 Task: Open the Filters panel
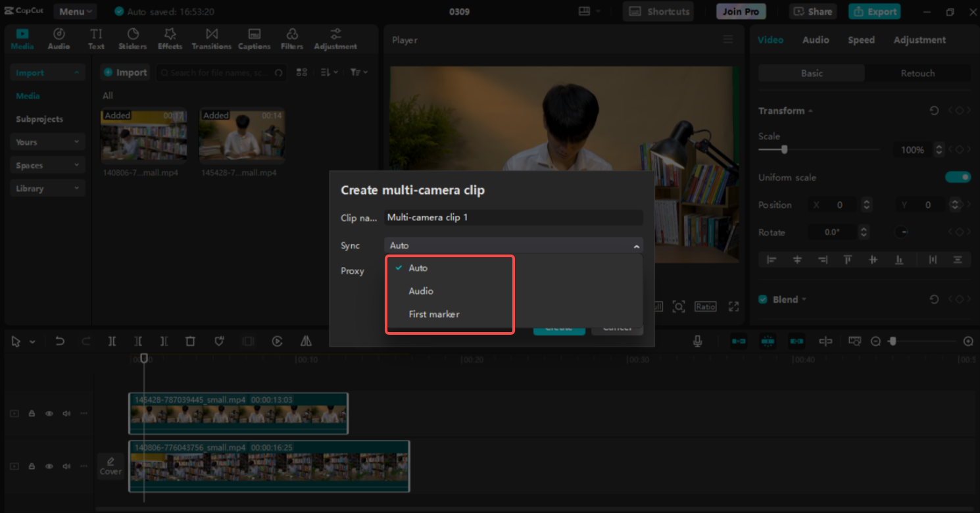(291, 38)
